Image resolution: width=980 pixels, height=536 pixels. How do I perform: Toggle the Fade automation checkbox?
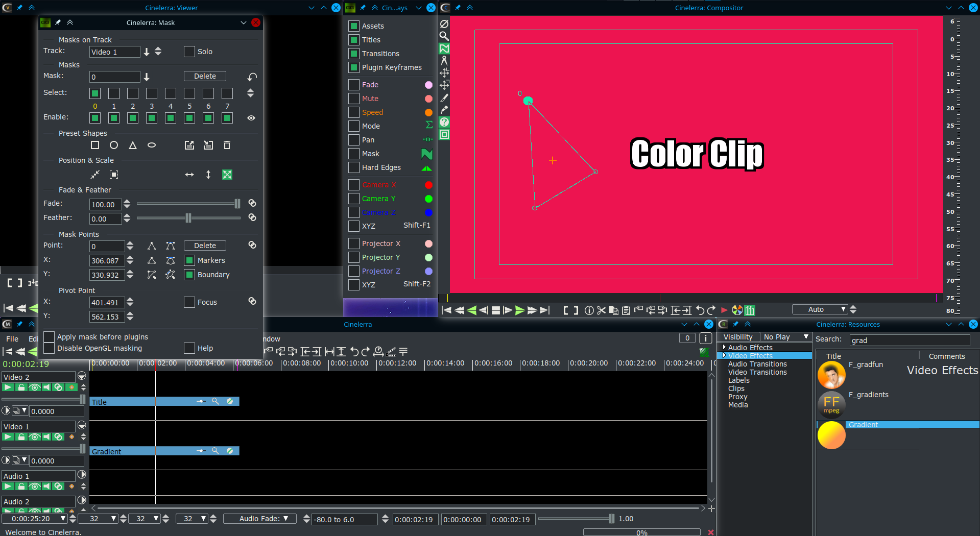click(x=354, y=85)
